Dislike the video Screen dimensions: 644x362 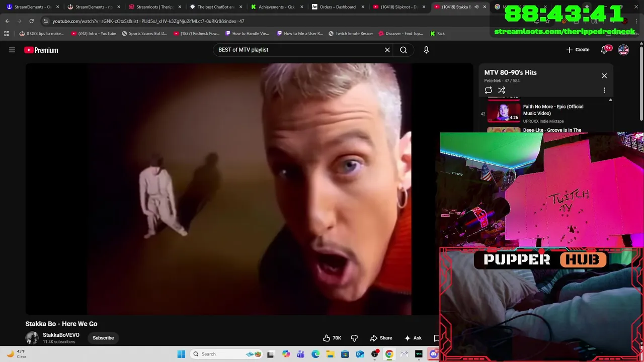coord(354,338)
